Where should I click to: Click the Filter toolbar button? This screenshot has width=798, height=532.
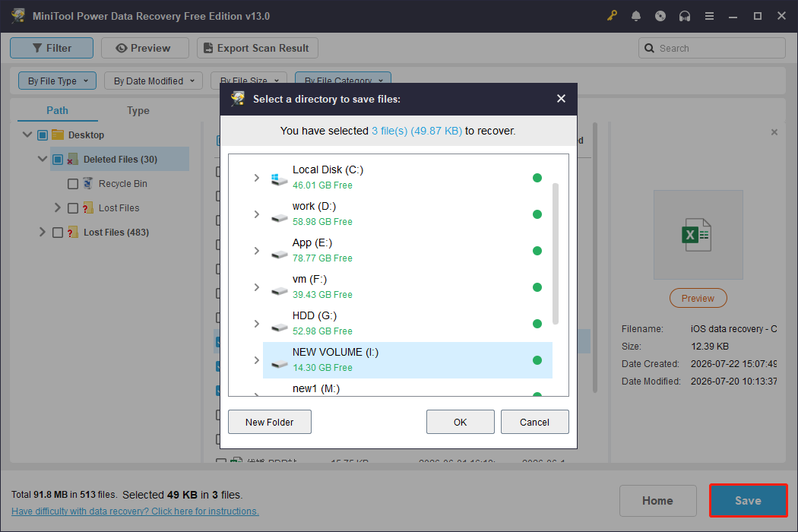[x=52, y=48]
